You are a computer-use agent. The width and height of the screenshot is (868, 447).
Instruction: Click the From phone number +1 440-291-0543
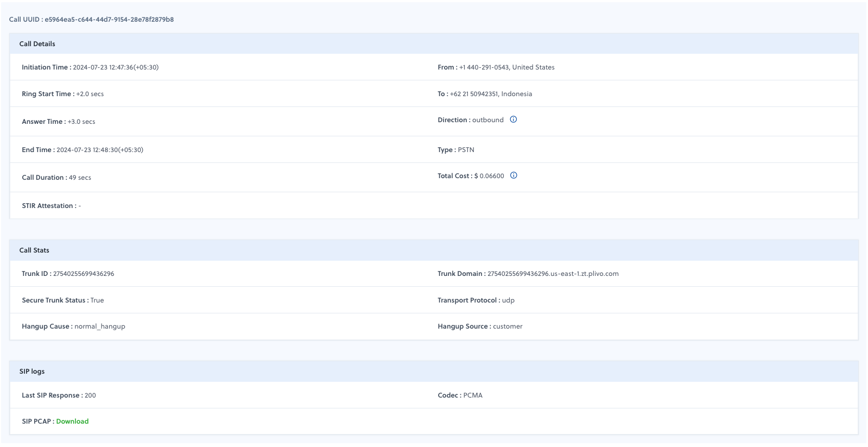484,67
